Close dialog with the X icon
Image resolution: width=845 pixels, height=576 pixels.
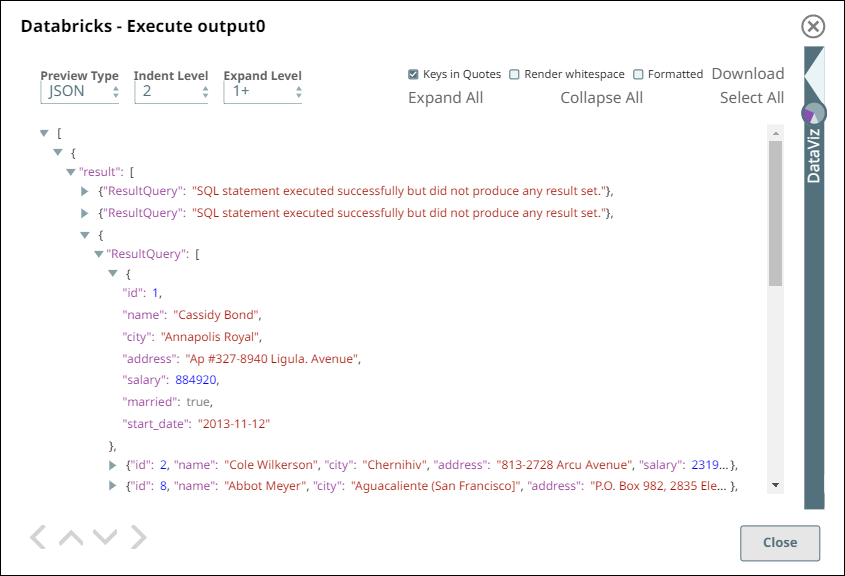(x=814, y=27)
